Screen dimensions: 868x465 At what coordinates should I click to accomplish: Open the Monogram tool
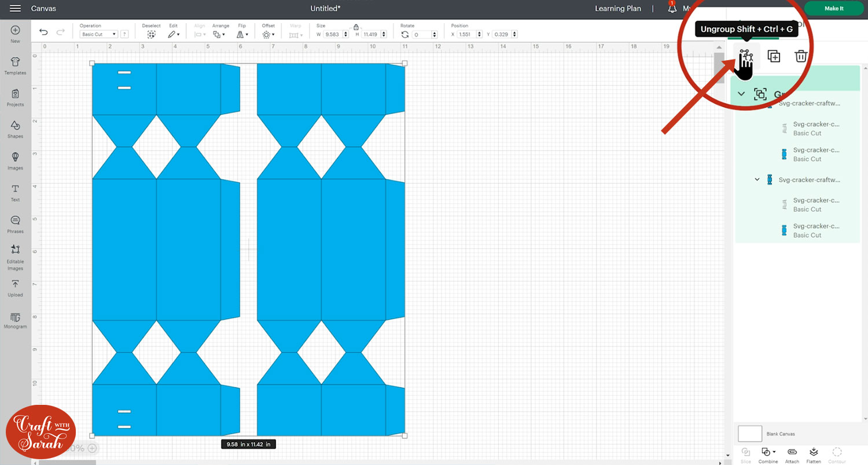[x=15, y=319]
